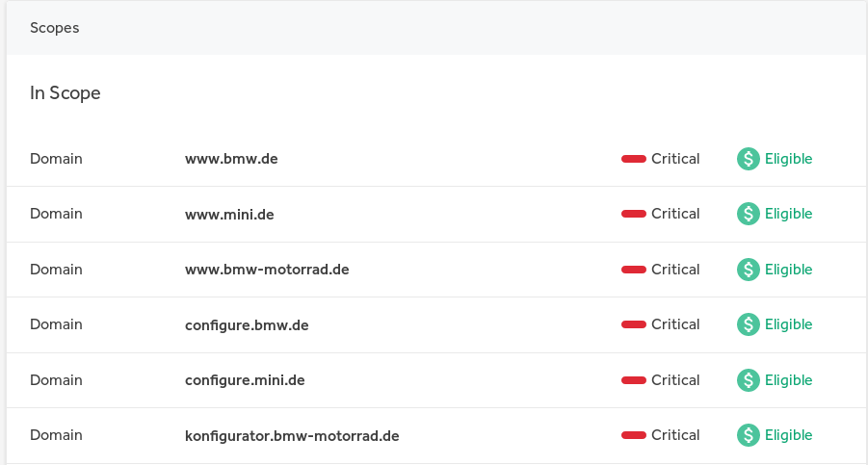Select the www.mini.de domain text
The height and width of the screenshot is (465, 868).
229,214
